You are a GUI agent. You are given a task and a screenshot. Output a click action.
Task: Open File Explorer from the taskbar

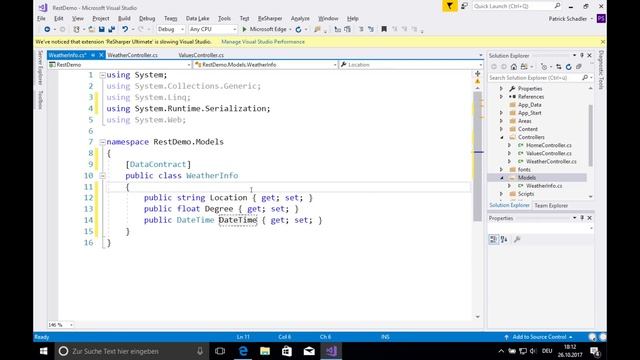point(265,351)
